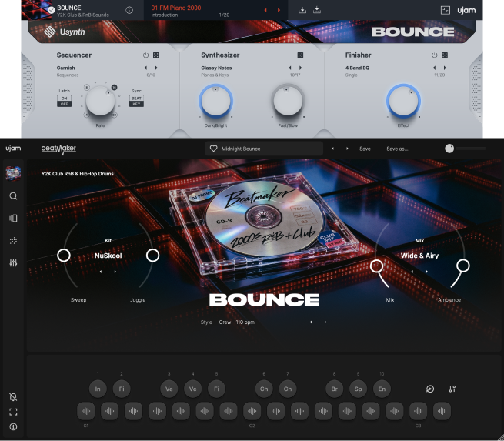This screenshot has width=504, height=441.
Task: Click the first save preset icon in Usynth
Action: pyautogui.click(x=302, y=10)
